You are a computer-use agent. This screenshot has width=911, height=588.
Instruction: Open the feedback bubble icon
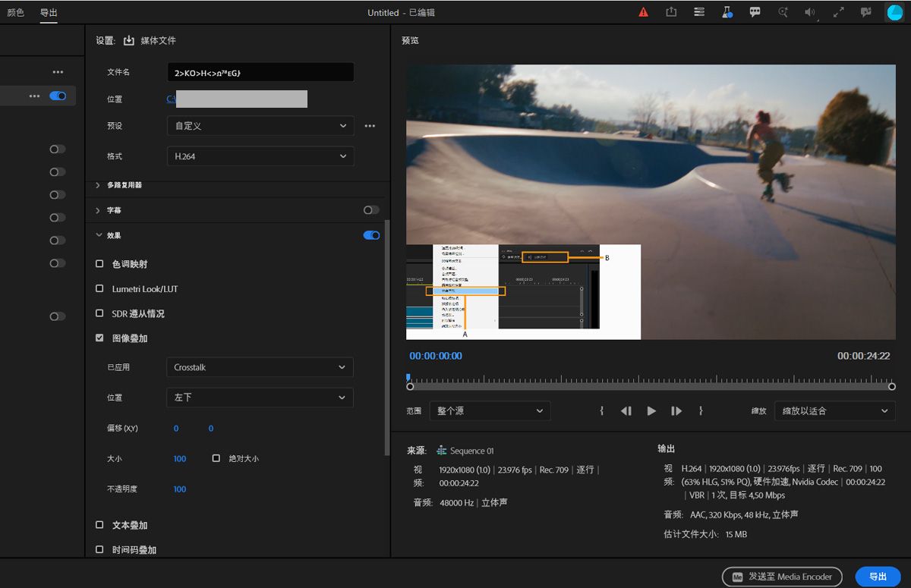click(866, 12)
